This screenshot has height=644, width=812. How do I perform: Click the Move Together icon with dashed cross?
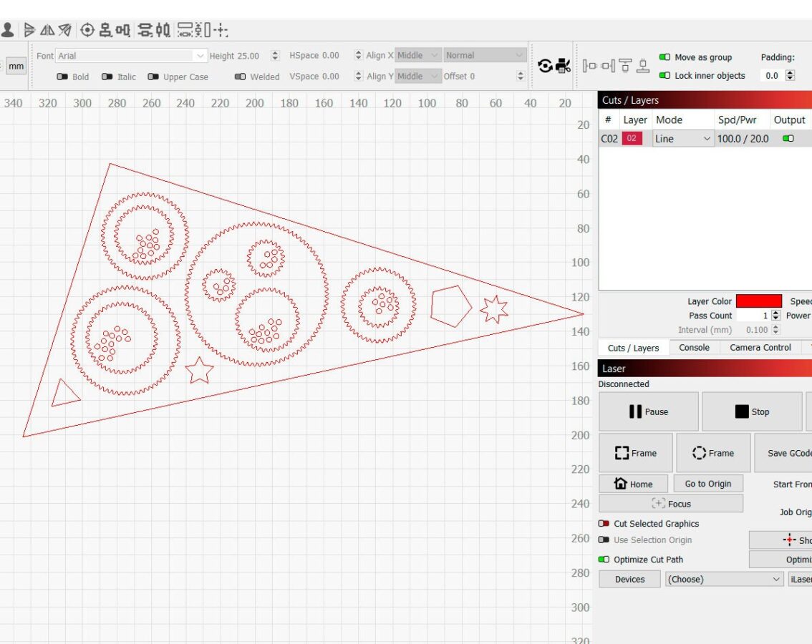click(221, 29)
